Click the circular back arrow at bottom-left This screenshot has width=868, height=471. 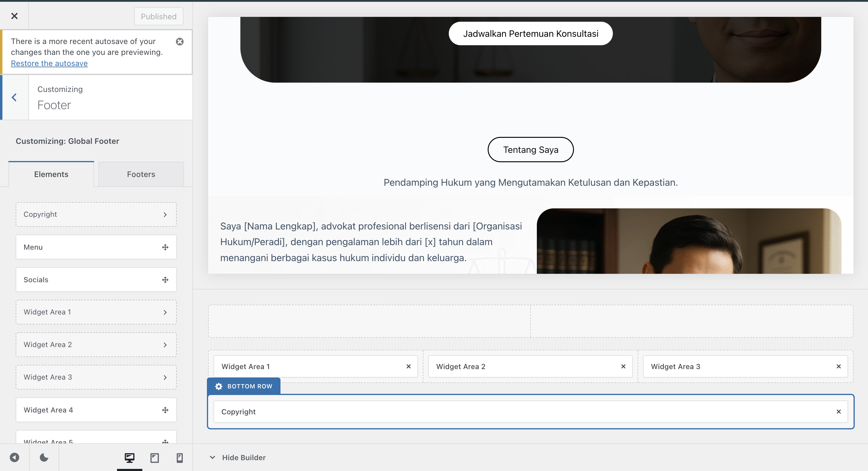pyautogui.click(x=14, y=457)
